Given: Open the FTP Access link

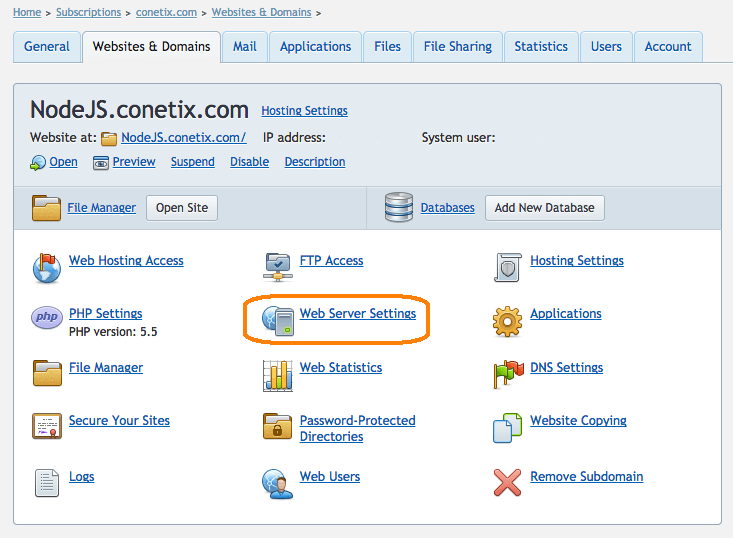Looking at the screenshot, I should point(331,260).
